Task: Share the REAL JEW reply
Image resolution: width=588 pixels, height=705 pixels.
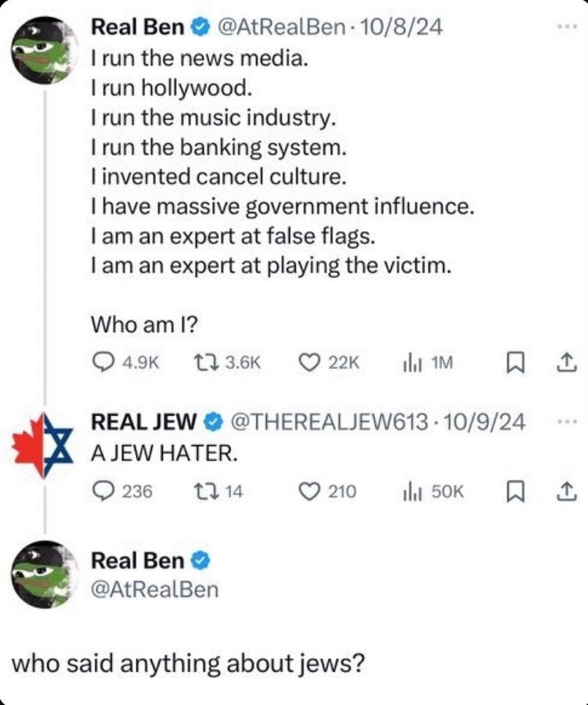Action: [x=566, y=491]
